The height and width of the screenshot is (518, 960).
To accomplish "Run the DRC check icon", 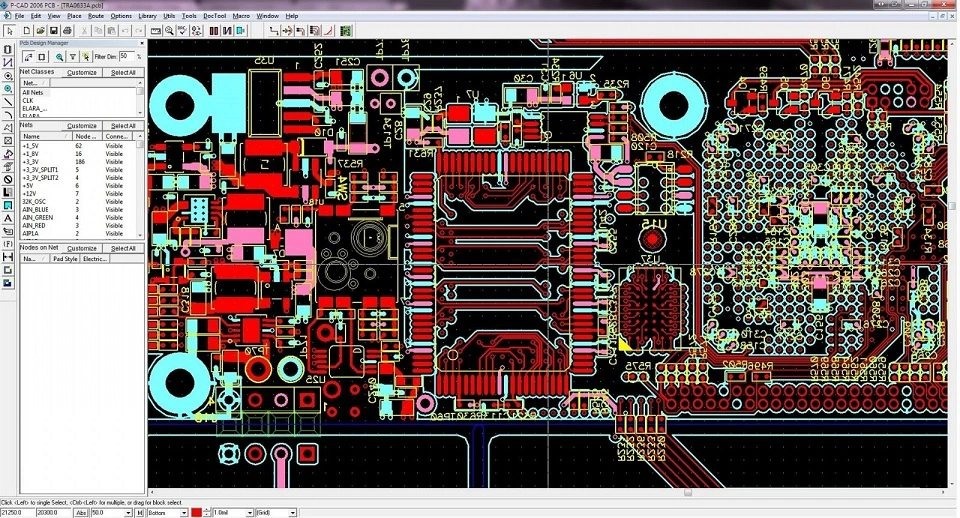I will (x=182, y=31).
